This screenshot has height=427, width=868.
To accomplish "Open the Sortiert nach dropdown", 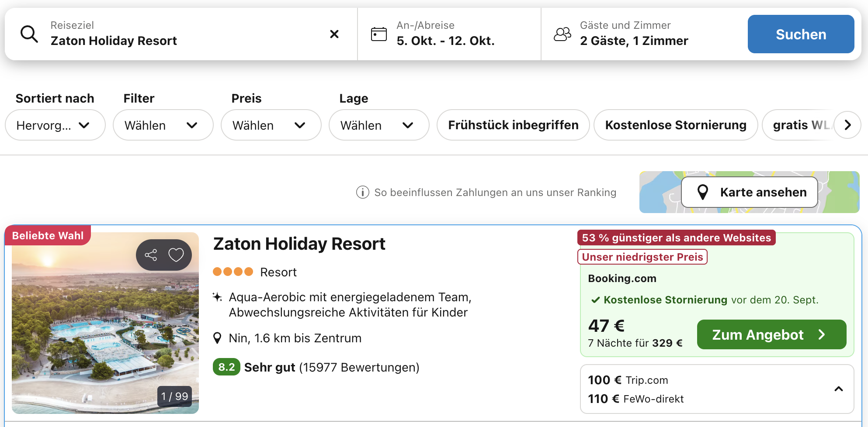I will [55, 125].
